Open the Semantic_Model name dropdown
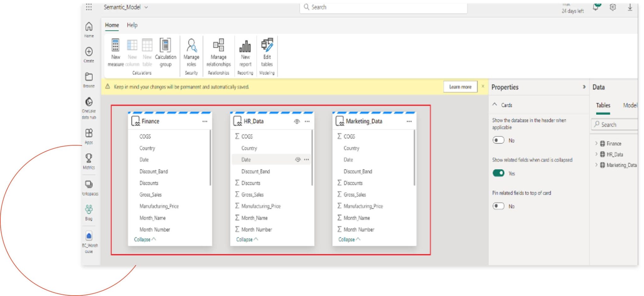The width and height of the screenshot is (644, 296). (x=146, y=7)
